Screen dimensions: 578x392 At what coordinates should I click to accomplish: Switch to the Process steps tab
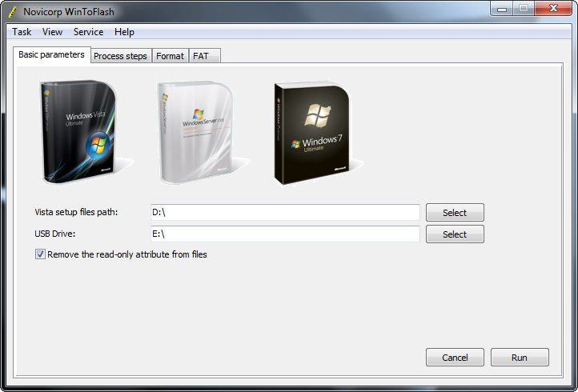pyautogui.click(x=121, y=56)
